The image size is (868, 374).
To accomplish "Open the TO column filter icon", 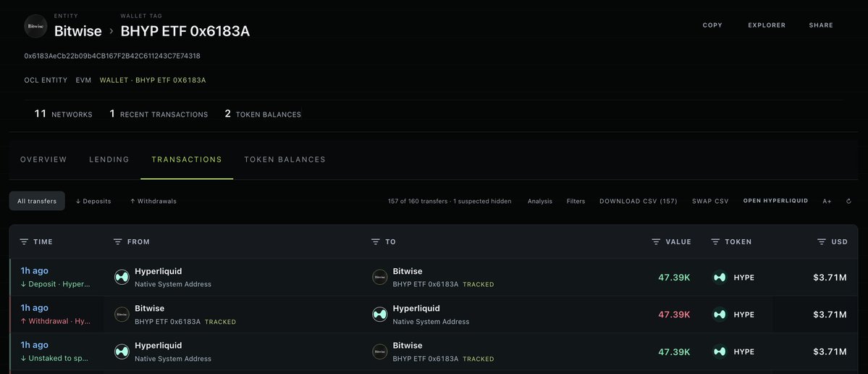I will [375, 241].
